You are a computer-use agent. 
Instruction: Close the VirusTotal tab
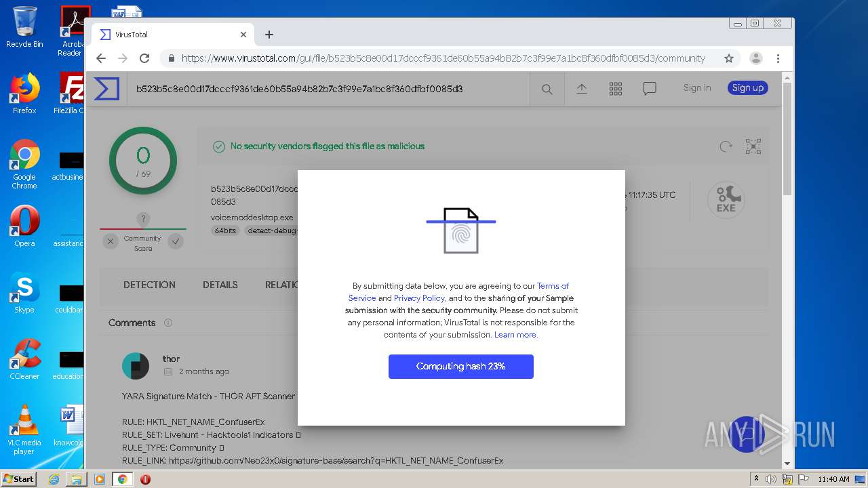coord(243,35)
